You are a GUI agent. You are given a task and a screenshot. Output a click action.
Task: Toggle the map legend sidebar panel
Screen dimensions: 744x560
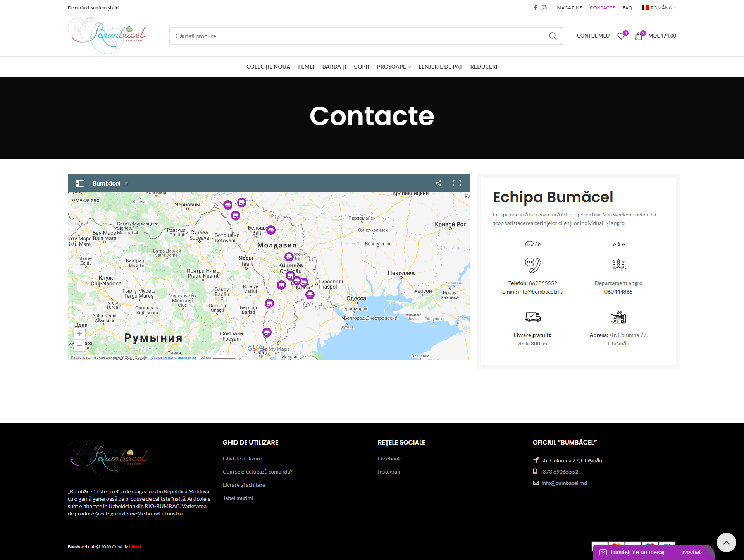[x=80, y=184]
